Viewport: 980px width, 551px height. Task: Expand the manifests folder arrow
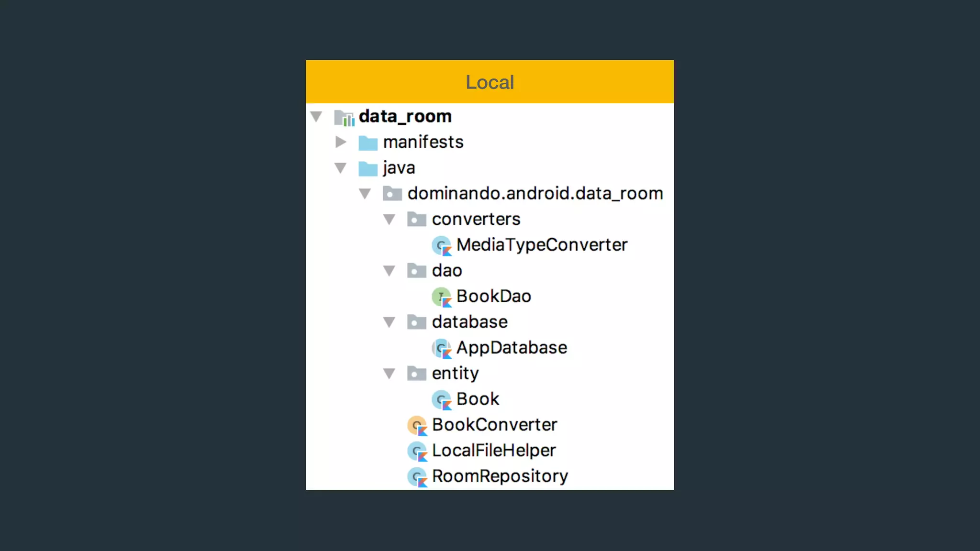click(x=341, y=142)
